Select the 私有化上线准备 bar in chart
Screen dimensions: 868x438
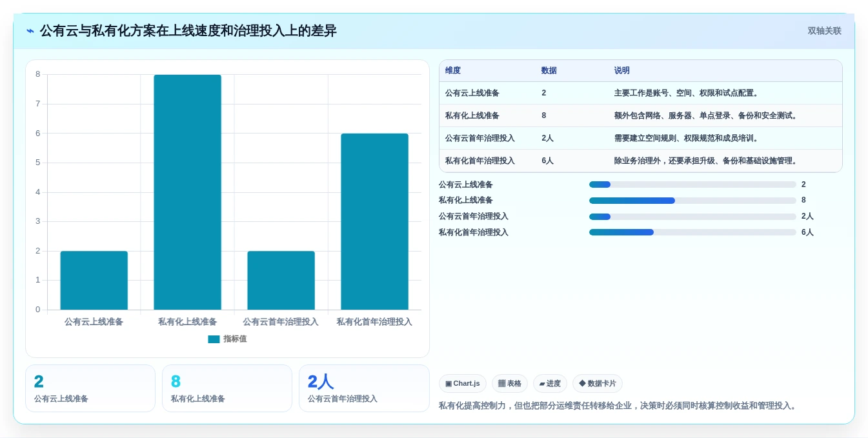click(187, 192)
